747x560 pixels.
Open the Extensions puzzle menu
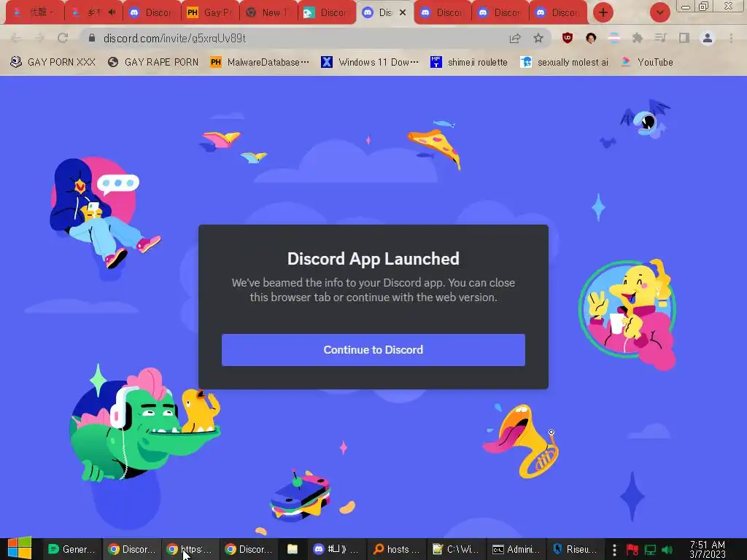(638, 38)
